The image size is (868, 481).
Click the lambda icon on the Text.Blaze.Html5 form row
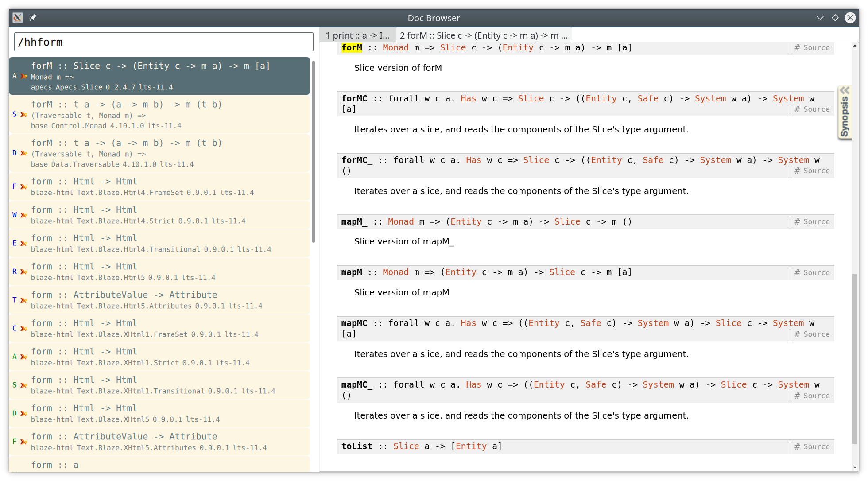(24, 272)
